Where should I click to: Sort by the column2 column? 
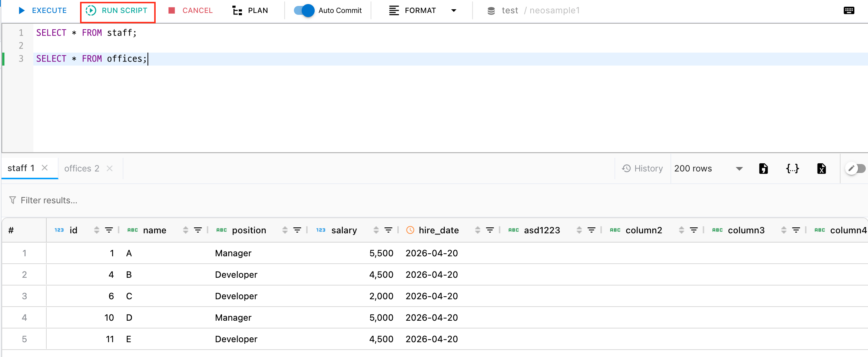coord(682,230)
